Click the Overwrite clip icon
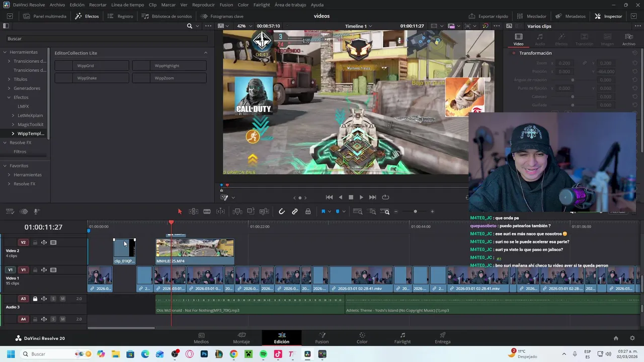 (251, 212)
